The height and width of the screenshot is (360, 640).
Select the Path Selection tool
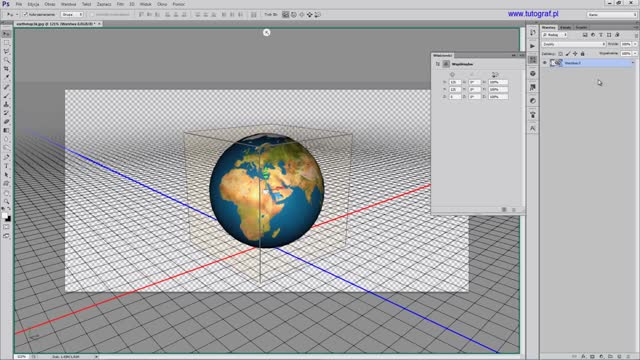(x=6, y=174)
